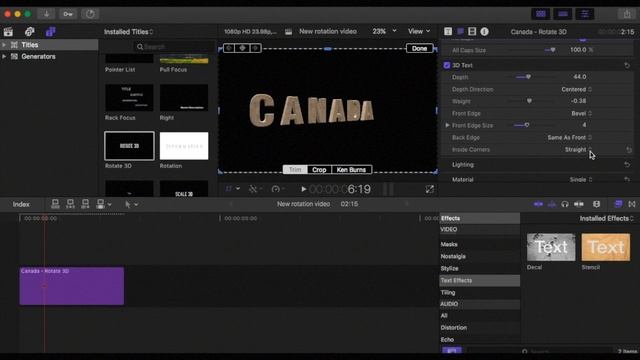
Task: Select the Rotation title thumbnail
Action: coord(184,146)
